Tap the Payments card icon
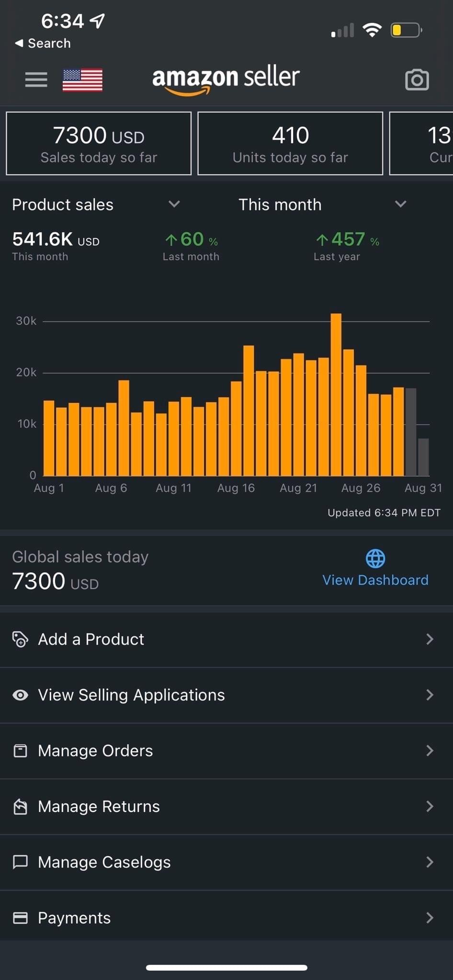The height and width of the screenshot is (980, 453). click(20, 918)
